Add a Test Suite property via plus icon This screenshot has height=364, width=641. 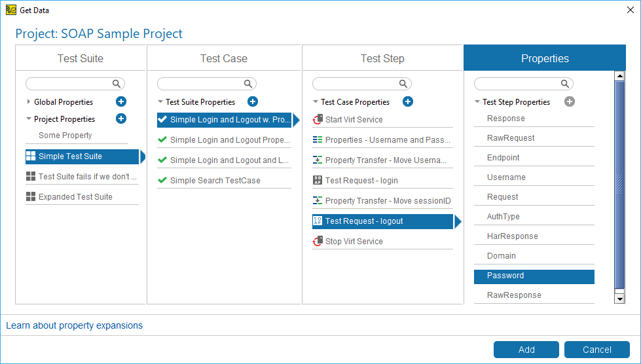[253, 101]
